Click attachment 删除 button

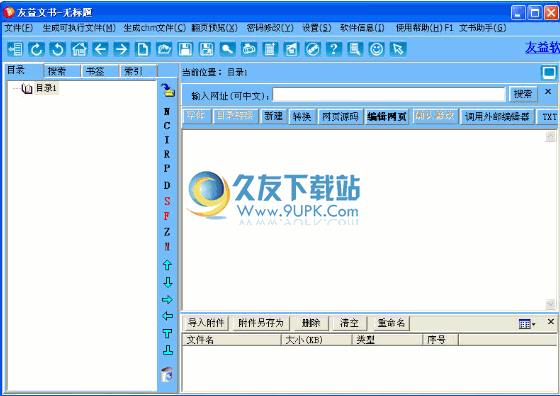coord(311,323)
